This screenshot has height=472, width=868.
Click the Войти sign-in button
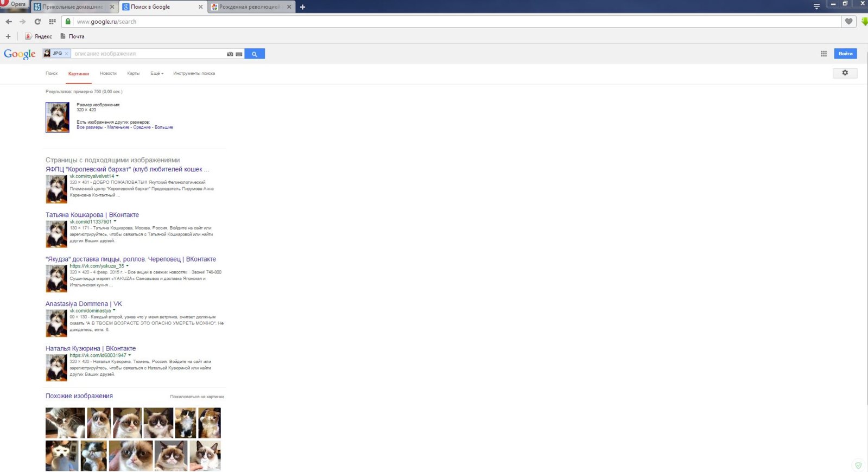pyautogui.click(x=845, y=54)
